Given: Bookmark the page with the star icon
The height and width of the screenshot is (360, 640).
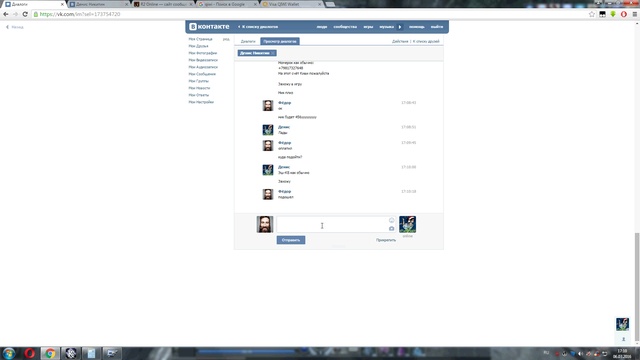Looking at the screenshot, I should [592, 14].
